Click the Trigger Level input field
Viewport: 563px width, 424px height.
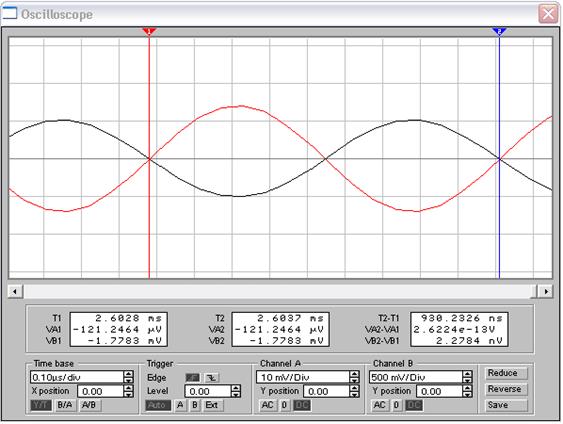coord(208,391)
